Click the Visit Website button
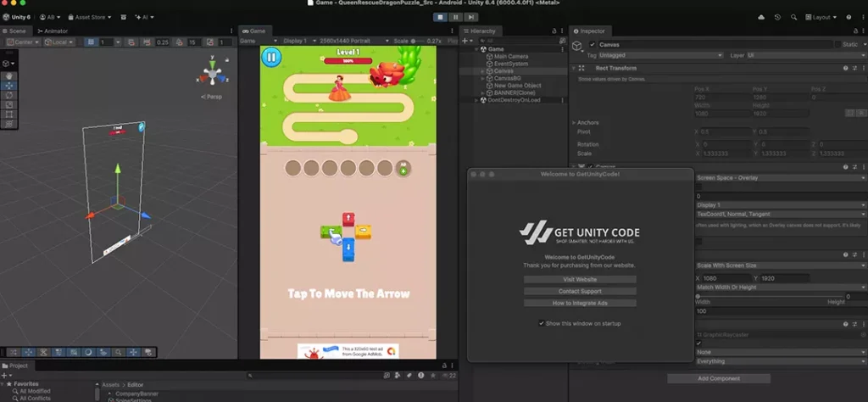This screenshot has width=868, height=402. [x=580, y=280]
